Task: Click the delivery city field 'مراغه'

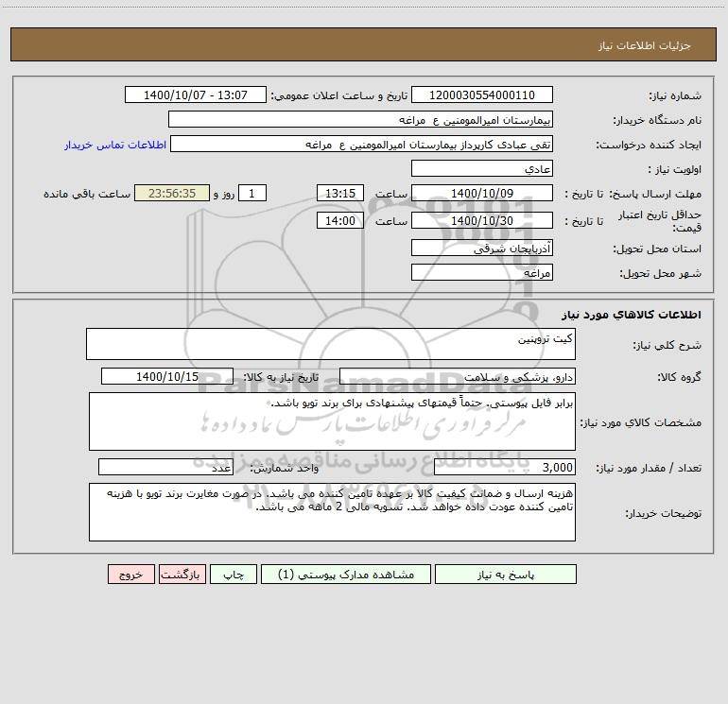Action: (482, 272)
